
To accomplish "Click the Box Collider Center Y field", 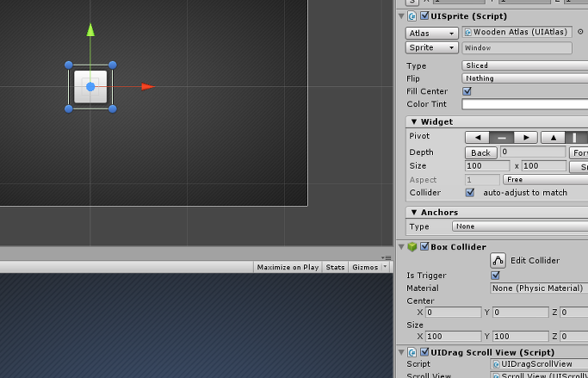I will coord(521,312).
